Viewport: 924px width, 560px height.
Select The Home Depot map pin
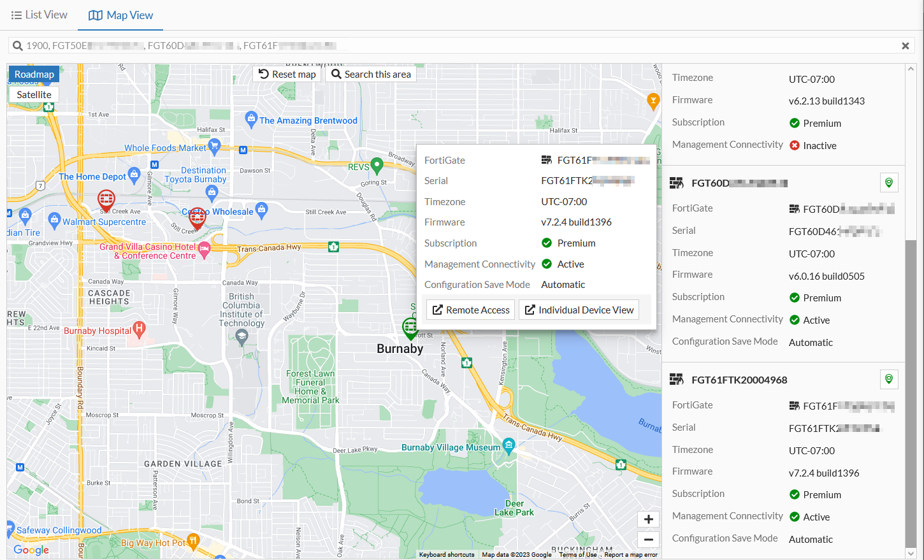(134, 175)
